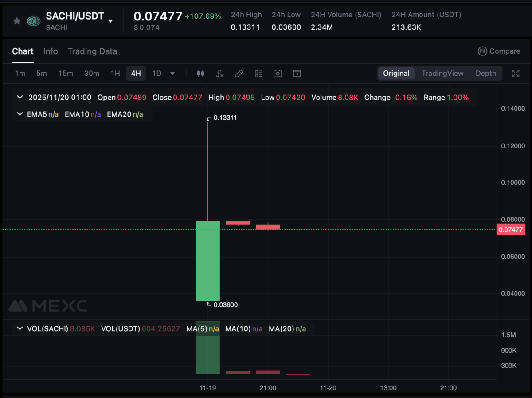Take a chart screenshot with camera icon

click(x=278, y=74)
